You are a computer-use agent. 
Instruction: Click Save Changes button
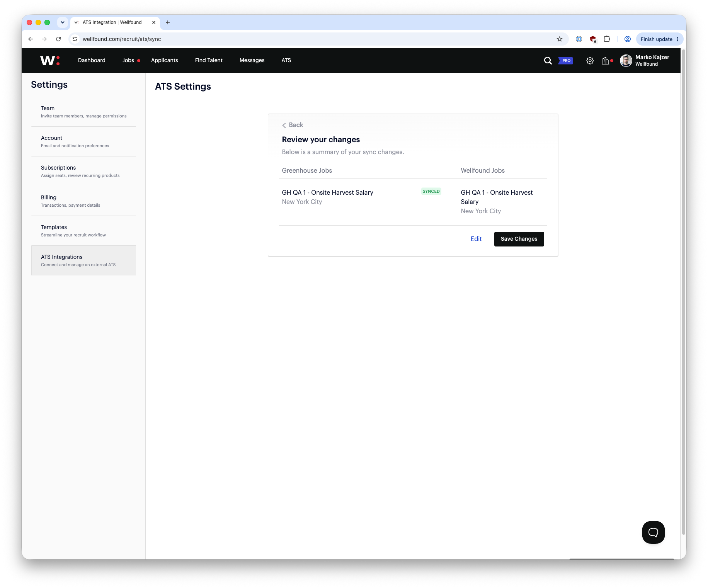pyautogui.click(x=519, y=239)
